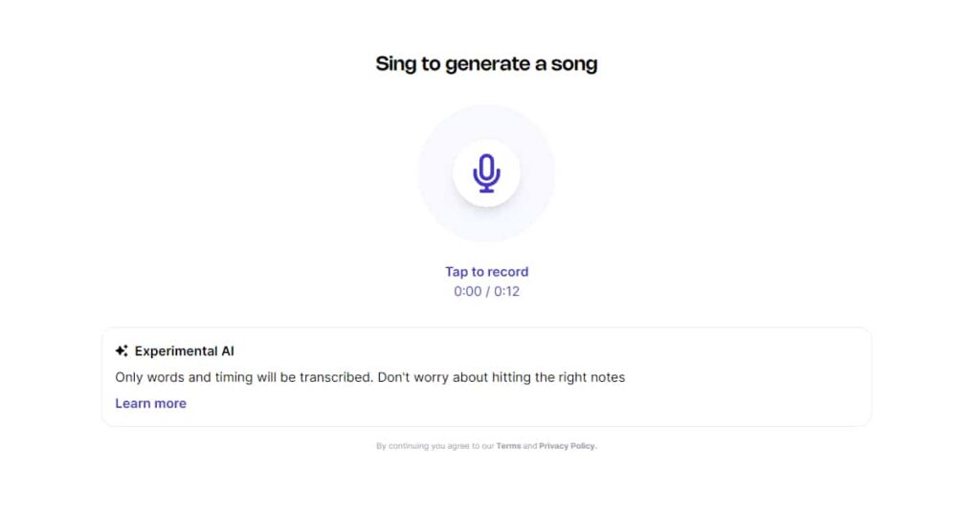Click the 0:00 elapsed time readout
Image resolution: width=980 pixels, height=515 pixels.
tap(467, 291)
